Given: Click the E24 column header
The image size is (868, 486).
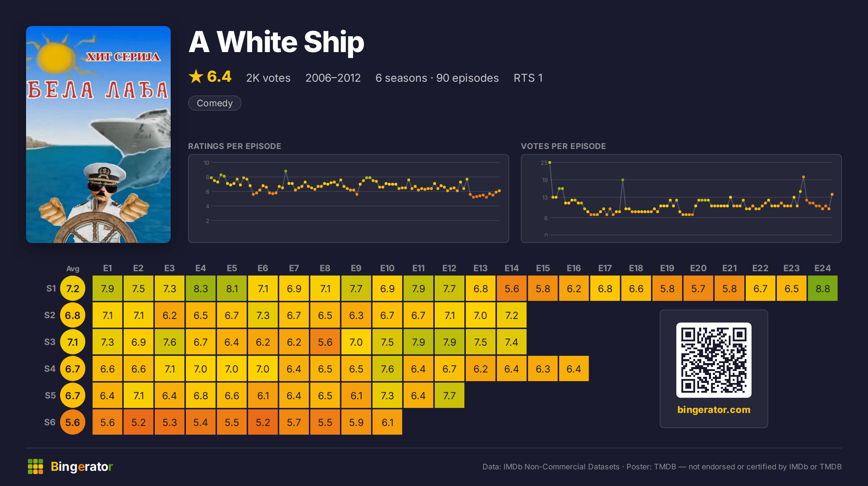Looking at the screenshot, I should [x=822, y=268].
